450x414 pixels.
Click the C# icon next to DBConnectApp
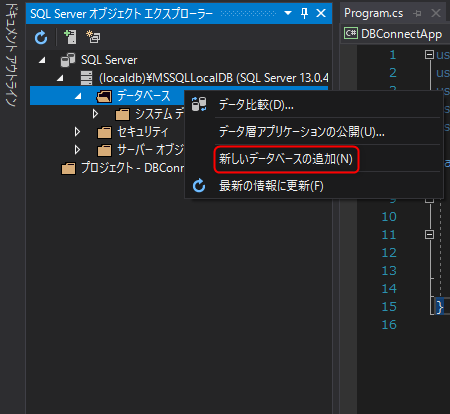351,33
